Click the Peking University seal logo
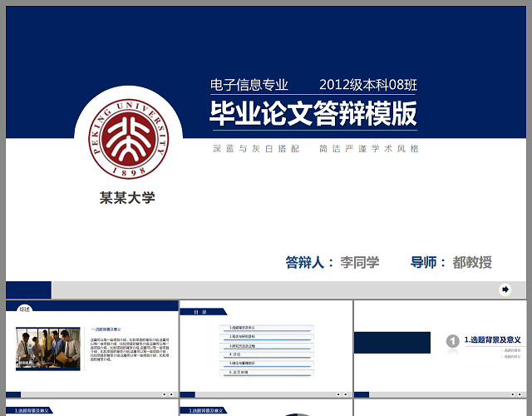532x416 pixels. point(129,139)
